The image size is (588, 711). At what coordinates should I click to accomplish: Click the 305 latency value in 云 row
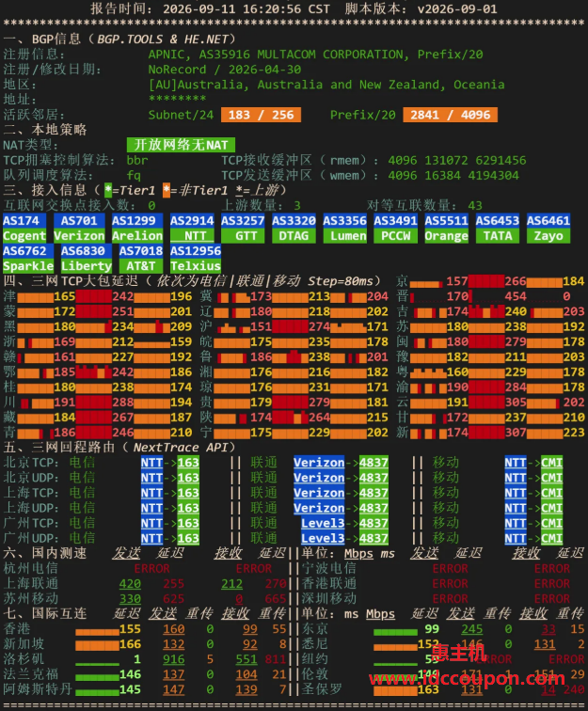tap(516, 403)
